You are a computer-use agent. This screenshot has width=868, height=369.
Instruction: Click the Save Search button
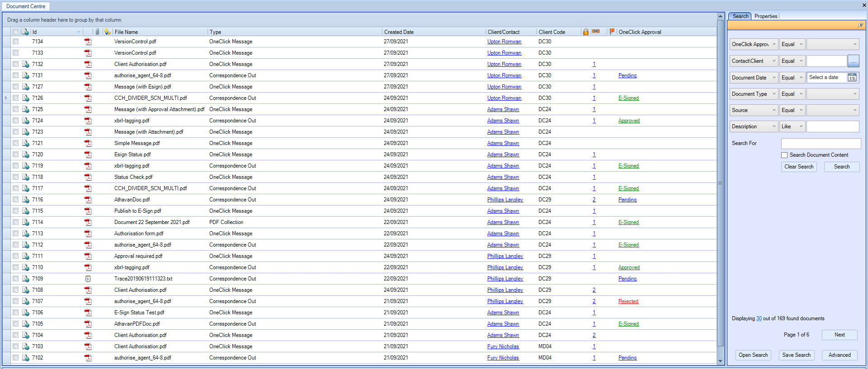pyautogui.click(x=796, y=355)
